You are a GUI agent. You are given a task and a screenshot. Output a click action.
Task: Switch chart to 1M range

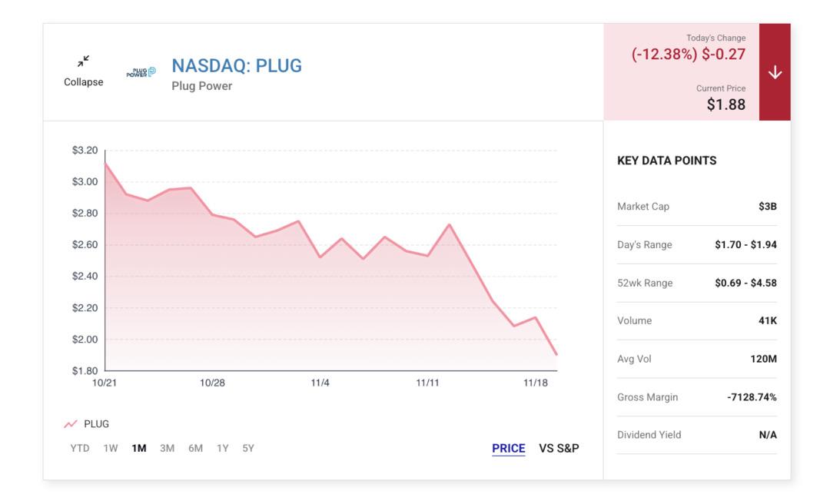(139, 448)
